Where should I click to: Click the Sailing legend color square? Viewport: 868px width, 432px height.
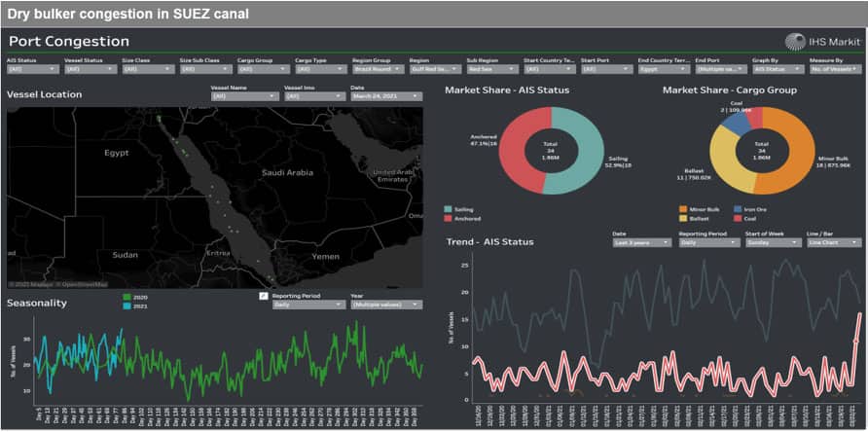pyautogui.click(x=448, y=208)
